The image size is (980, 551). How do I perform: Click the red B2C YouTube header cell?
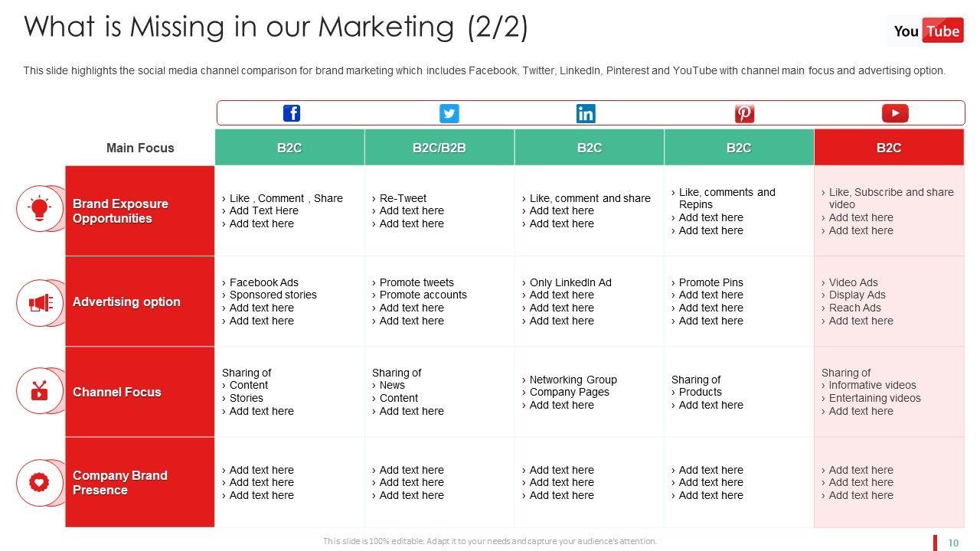point(889,148)
